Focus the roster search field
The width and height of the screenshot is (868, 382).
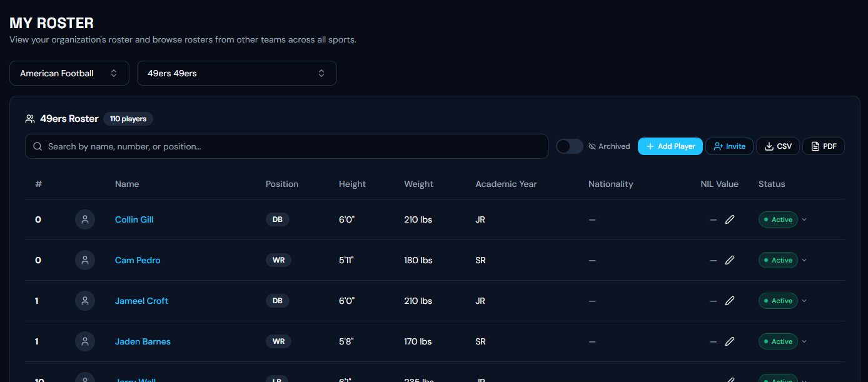coord(286,146)
